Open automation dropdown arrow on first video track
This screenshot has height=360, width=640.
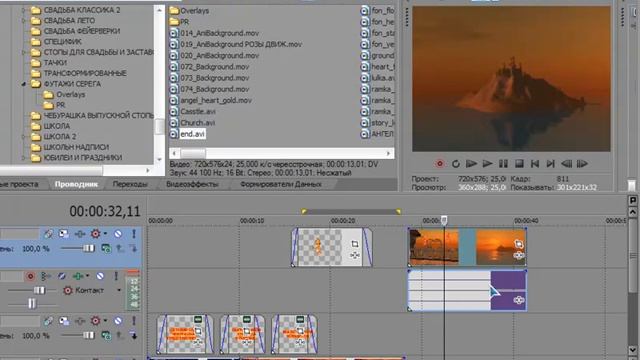point(105,234)
